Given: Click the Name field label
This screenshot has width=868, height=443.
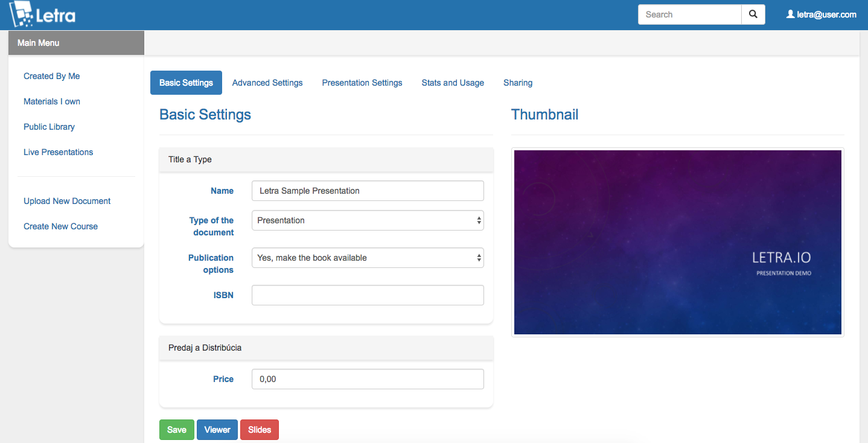Looking at the screenshot, I should (222, 191).
